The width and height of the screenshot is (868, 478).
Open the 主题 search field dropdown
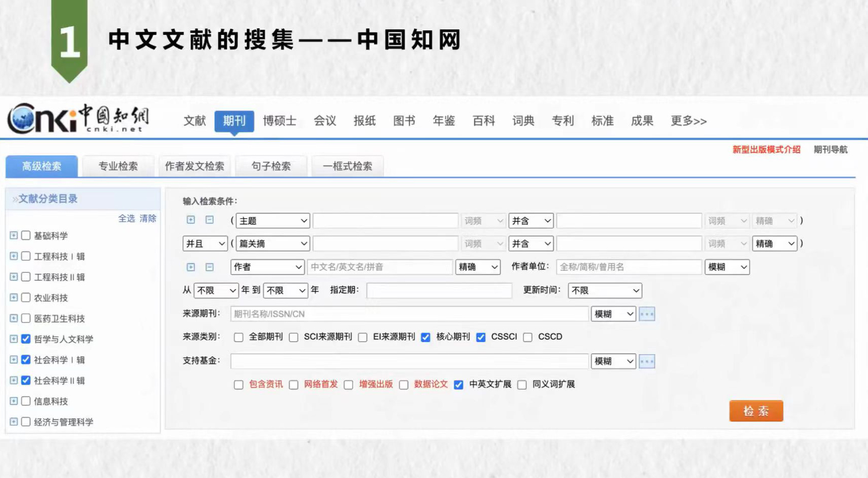(272, 221)
